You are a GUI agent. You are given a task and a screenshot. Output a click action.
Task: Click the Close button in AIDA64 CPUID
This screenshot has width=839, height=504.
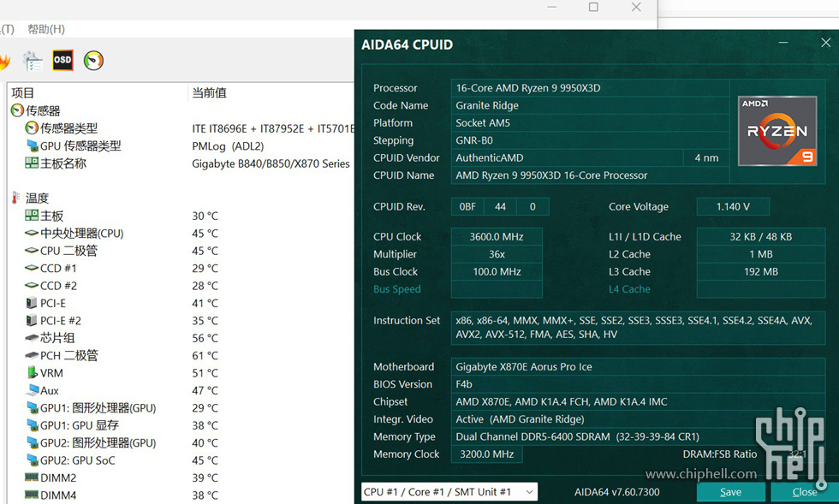point(804,492)
